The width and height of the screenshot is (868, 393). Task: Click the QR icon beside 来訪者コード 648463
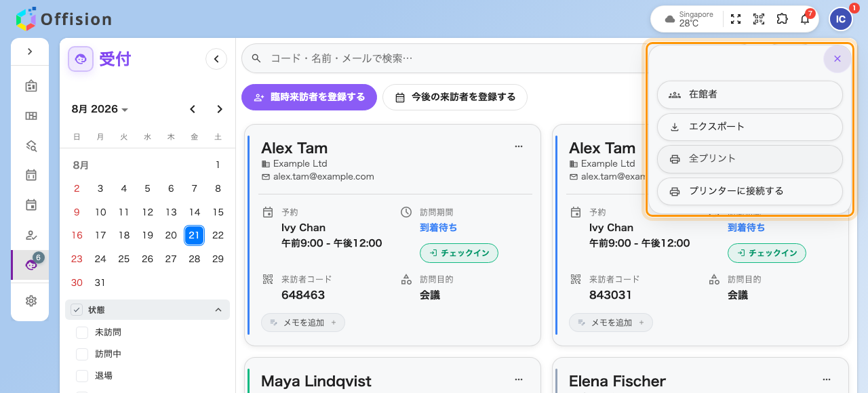[268, 279]
